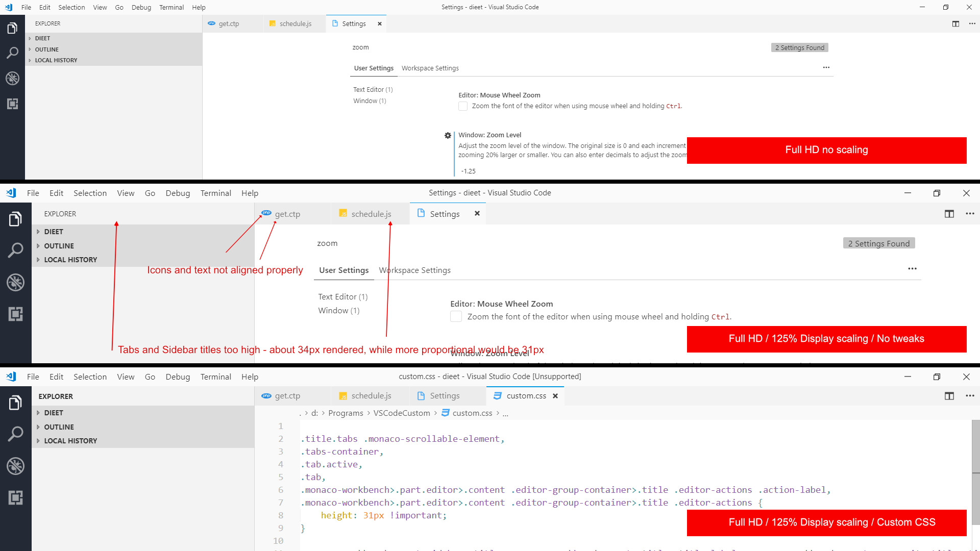Click the gear icon beside Window: Zoom Level

[x=448, y=135]
